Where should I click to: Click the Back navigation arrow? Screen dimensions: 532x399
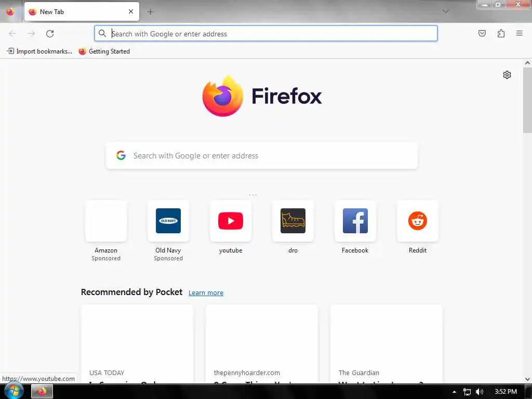[12, 34]
